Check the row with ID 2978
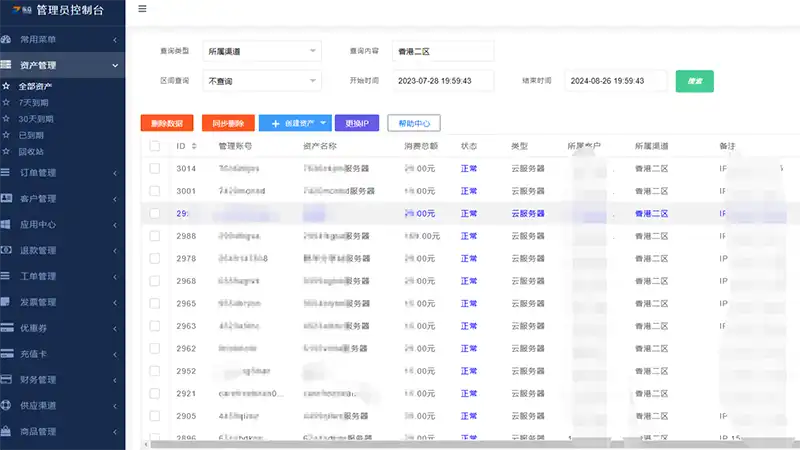 (155, 258)
